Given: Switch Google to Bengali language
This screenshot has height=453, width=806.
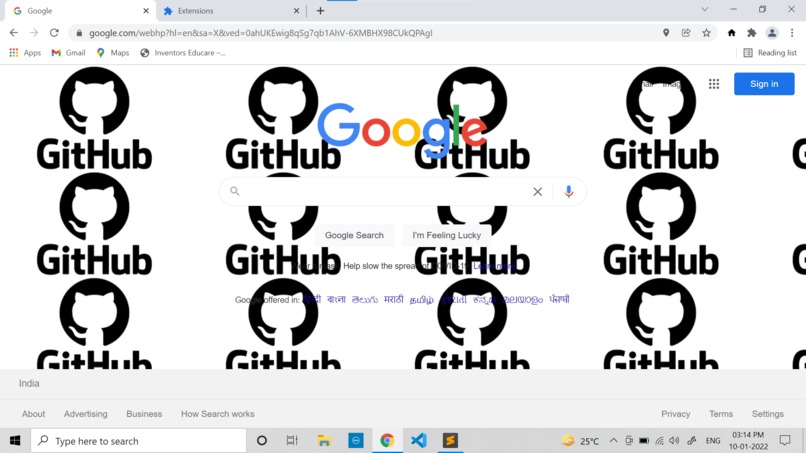Looking at the screenshot, I should [x=336, y=299].
